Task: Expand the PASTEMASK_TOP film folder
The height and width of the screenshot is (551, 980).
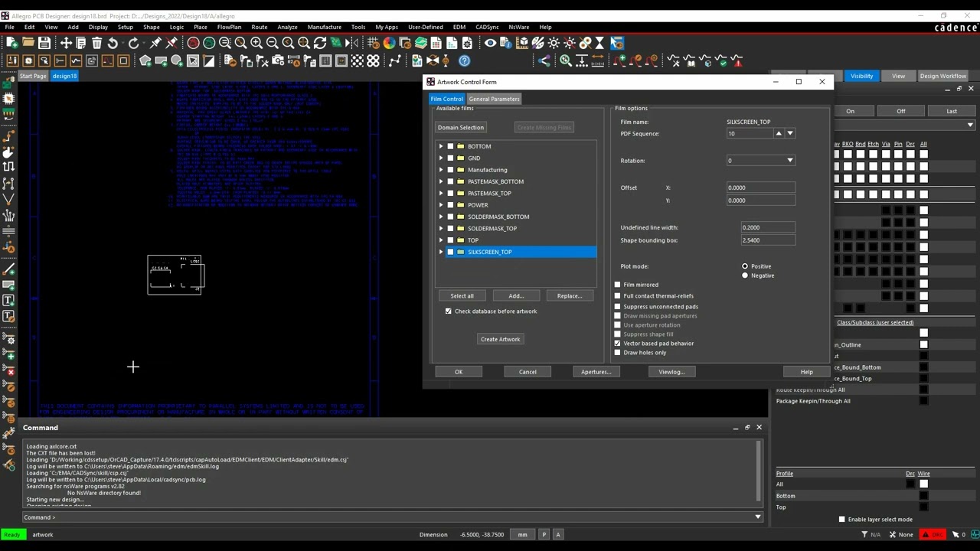Action: pos(441,193)
